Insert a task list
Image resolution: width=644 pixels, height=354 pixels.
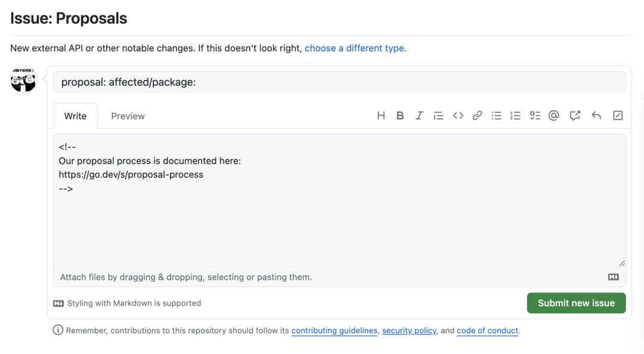point(535,116)
